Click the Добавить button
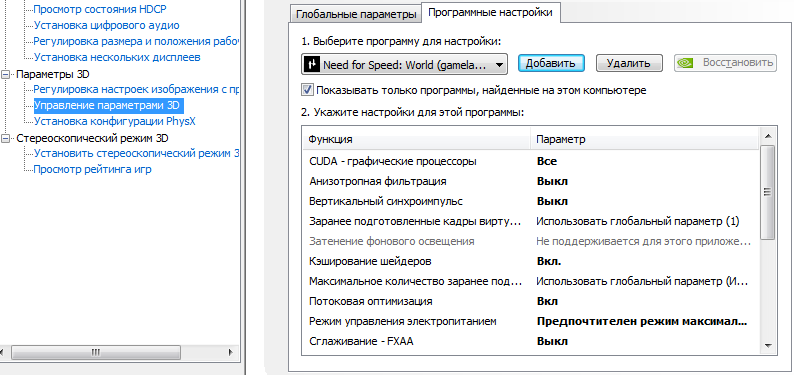 [x=551, y=63]
